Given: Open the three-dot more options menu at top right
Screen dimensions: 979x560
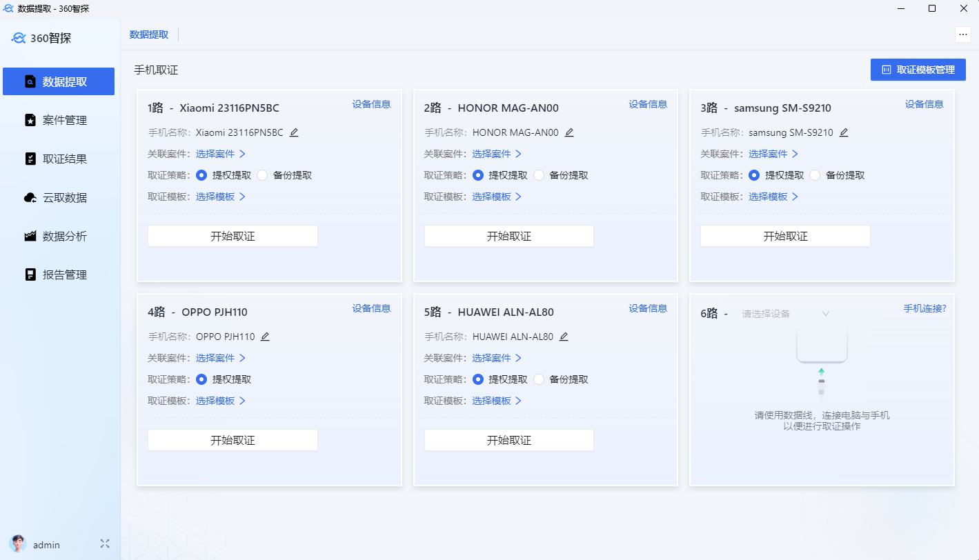Looking at the screenshot, I should [963, 34].
